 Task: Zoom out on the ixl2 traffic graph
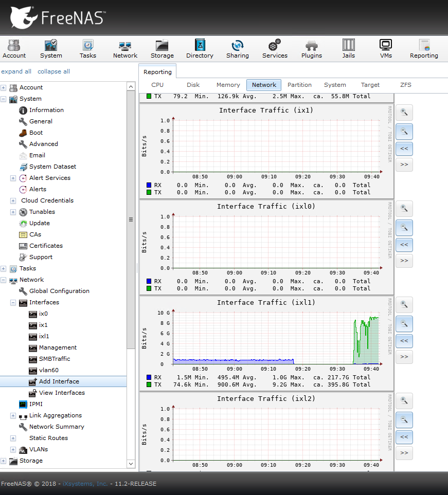404,420
